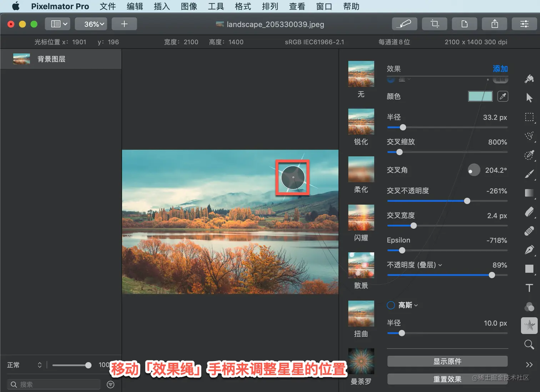
Task: Open the 帮助 menu
Action: (351, 6)
